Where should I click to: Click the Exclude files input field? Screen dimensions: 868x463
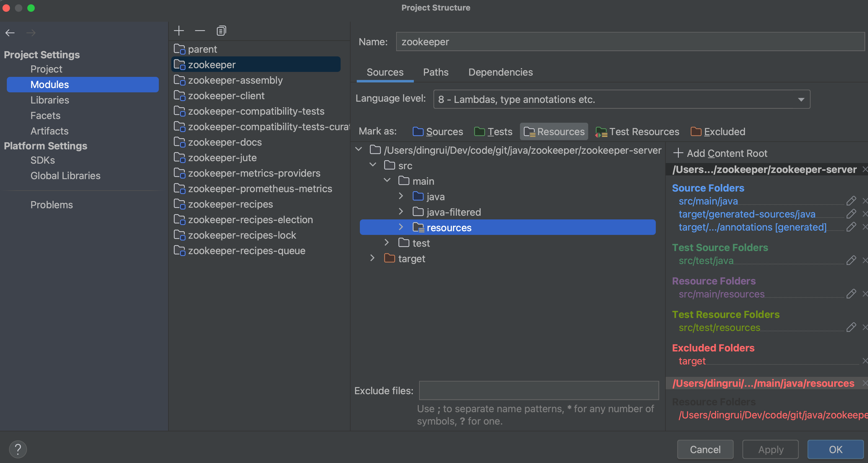539,390
